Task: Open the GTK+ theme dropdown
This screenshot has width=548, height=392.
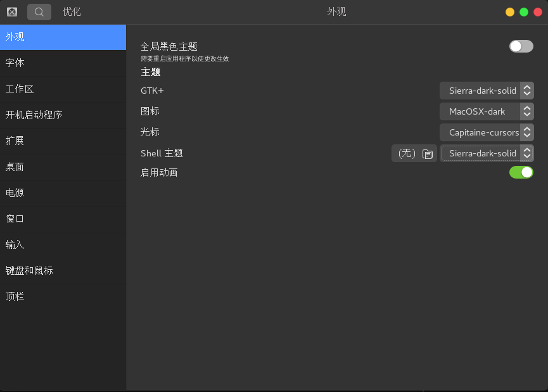Action: tap(487, 91)
